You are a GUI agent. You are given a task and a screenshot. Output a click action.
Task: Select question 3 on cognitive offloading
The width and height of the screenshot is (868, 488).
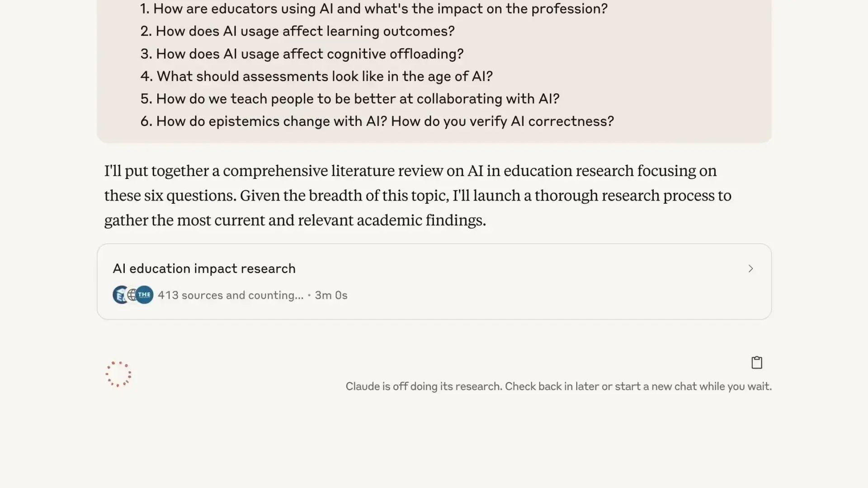coord(302,54)
